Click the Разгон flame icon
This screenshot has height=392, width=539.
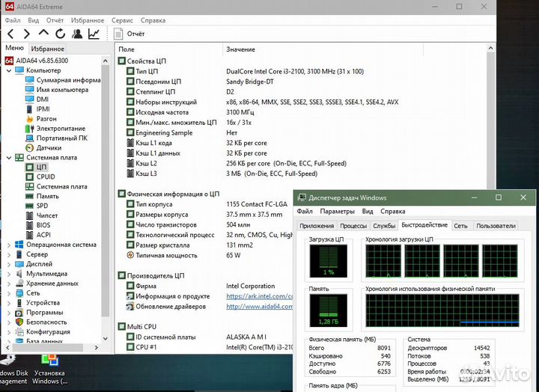tap(29, 119)
